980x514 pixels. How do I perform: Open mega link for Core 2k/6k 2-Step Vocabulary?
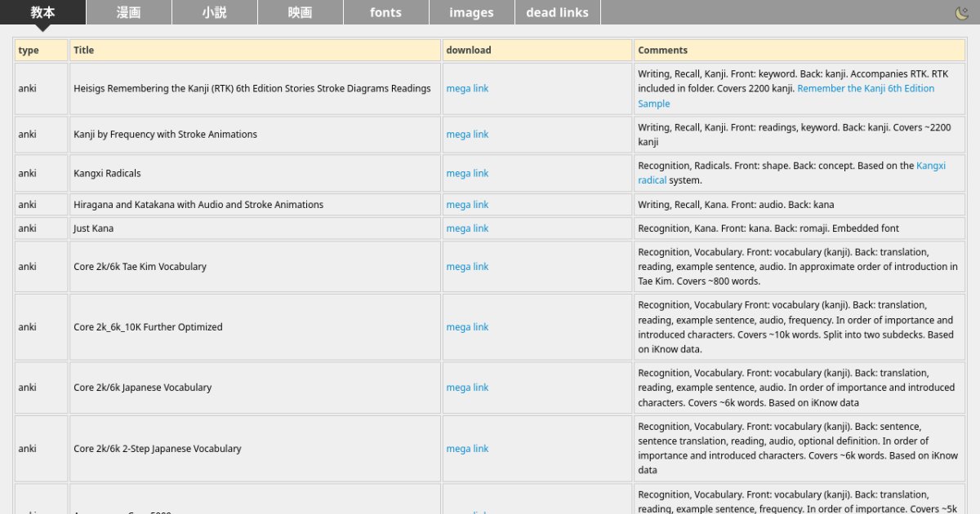point(467,448)
